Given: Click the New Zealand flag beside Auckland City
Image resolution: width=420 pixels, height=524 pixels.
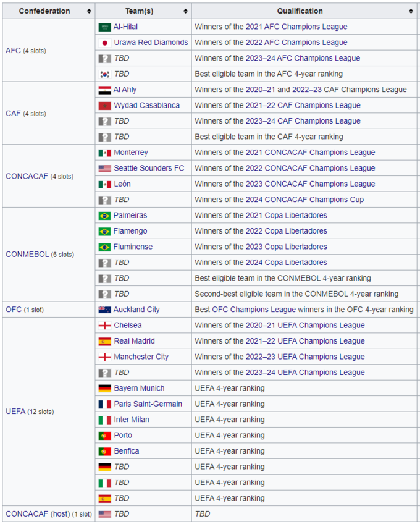Looking at the screenshot, I should [x=104, y=310].
